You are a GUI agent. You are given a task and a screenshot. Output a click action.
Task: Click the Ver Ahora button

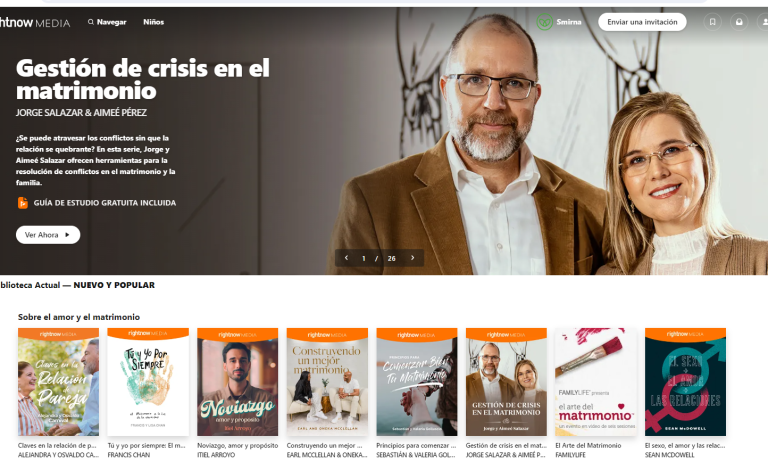(x=48, y=235)
